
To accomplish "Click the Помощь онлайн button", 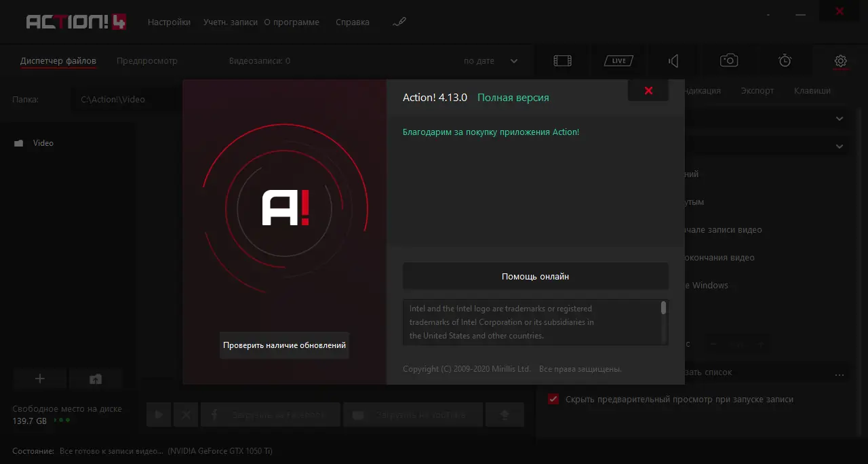I will [x=536, y=277].
